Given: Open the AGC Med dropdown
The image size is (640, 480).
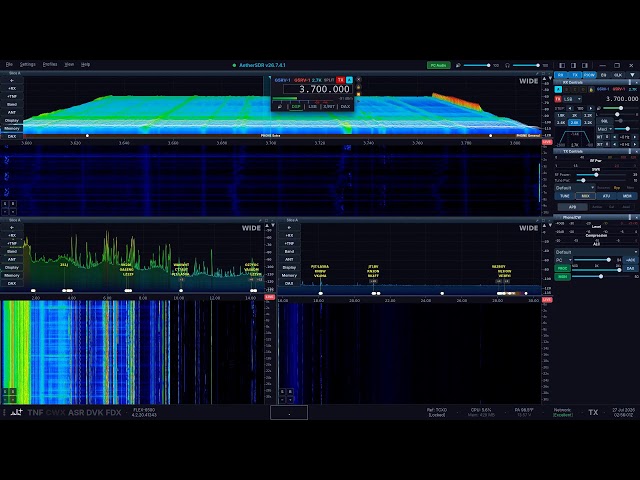Looking at the screenshot, I should coord(604,129).
